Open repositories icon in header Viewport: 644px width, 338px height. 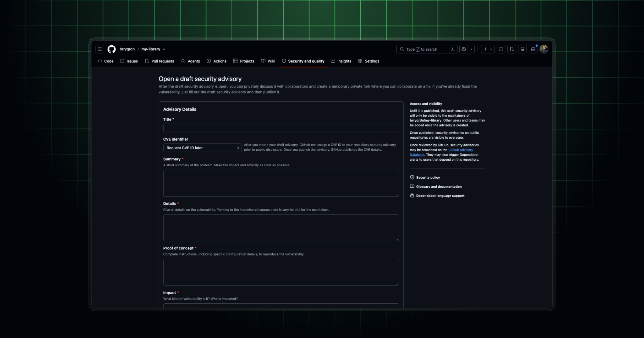522,49
